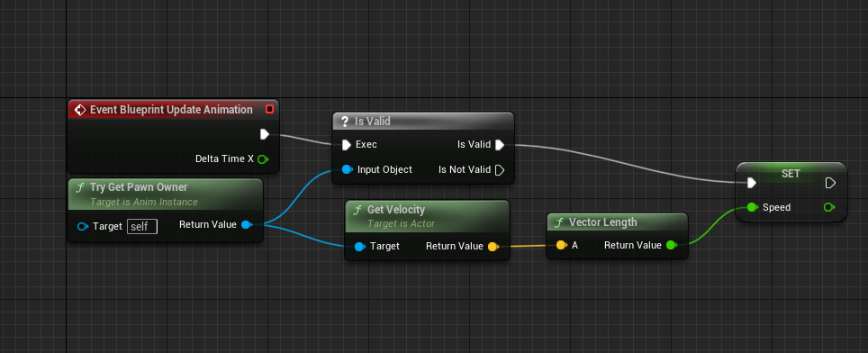
Task: Click the event diamond icon in the red header
Action: 80,110
